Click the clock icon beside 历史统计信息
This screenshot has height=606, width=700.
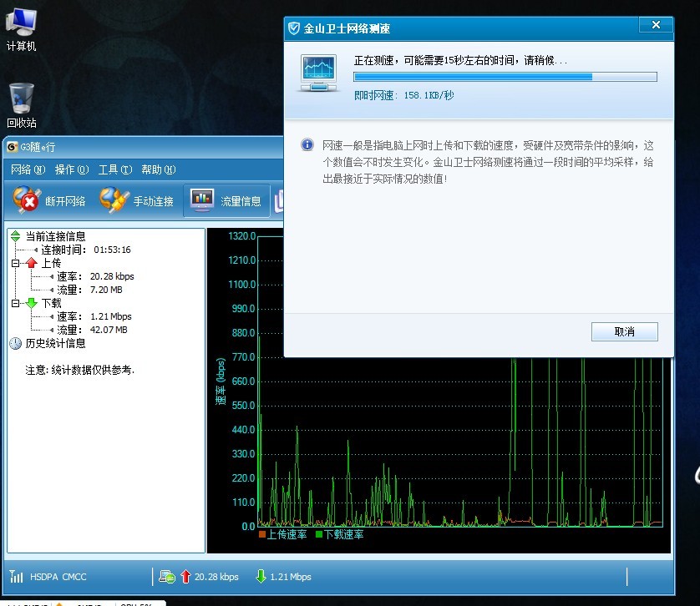pos(16,343)
